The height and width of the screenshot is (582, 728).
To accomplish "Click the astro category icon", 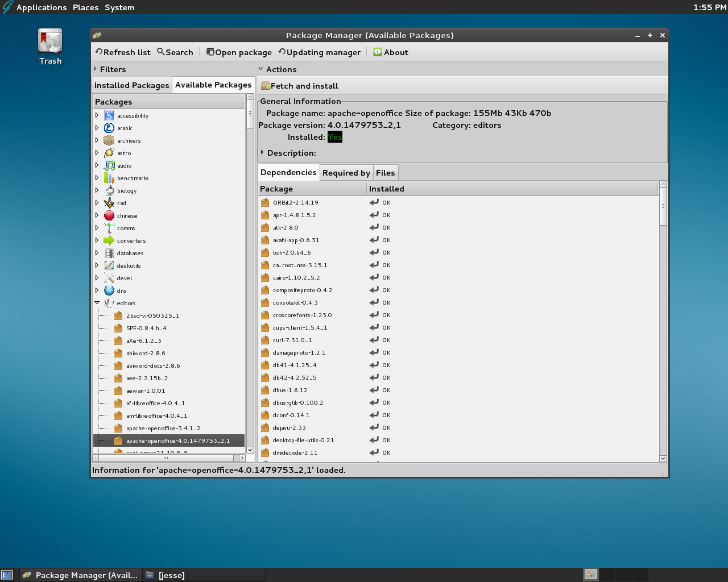I will point(109,153).
